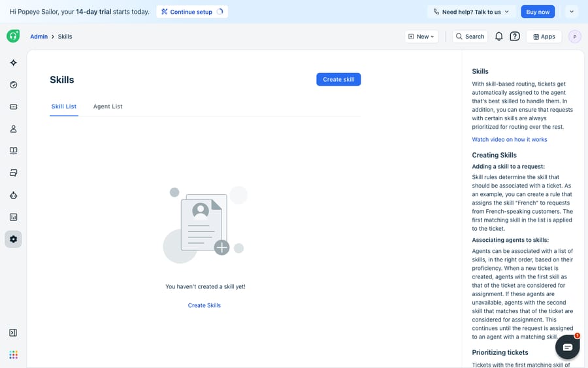Viewport: 588px width, 368px height.
Task: Collapse the trial banner with chevron
Action: (x=572, y=12)
